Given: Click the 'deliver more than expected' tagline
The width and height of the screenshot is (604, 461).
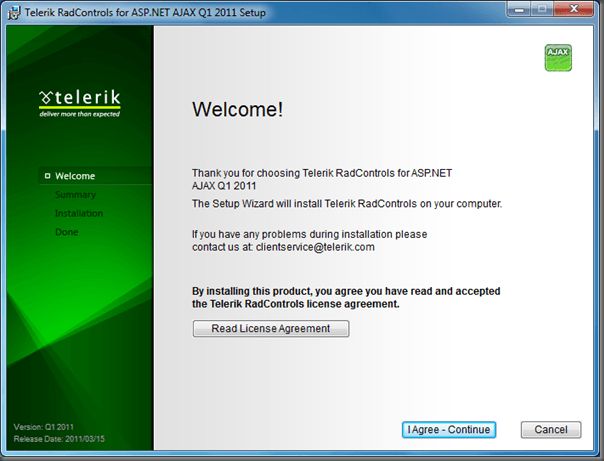Looking at the screenshot, I should pos(80,114).
